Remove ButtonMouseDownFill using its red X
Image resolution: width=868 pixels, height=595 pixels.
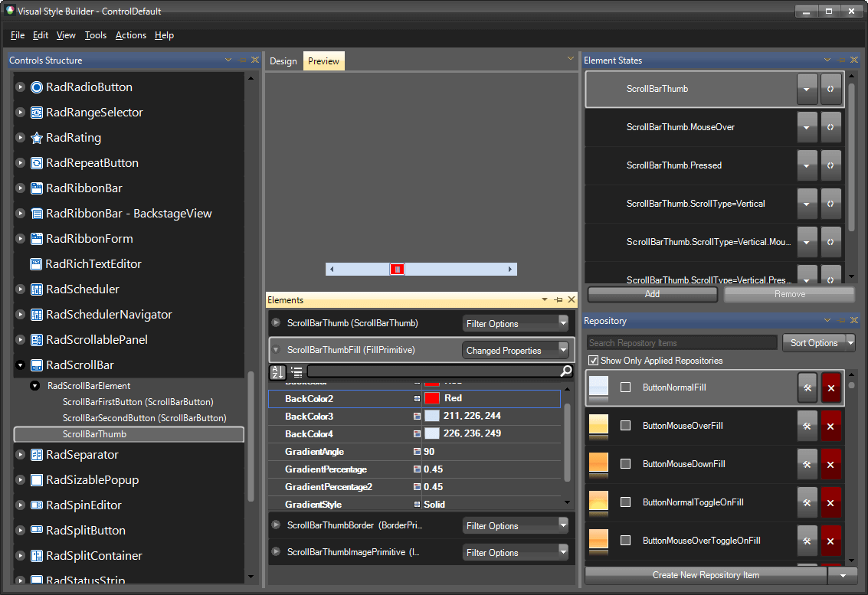click(x=831, y=464)
